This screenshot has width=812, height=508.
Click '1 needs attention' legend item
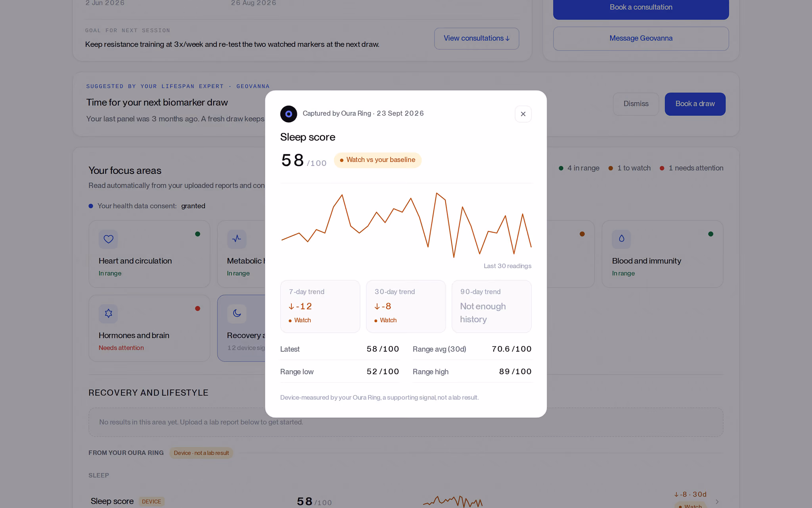(x=691, y=168)
